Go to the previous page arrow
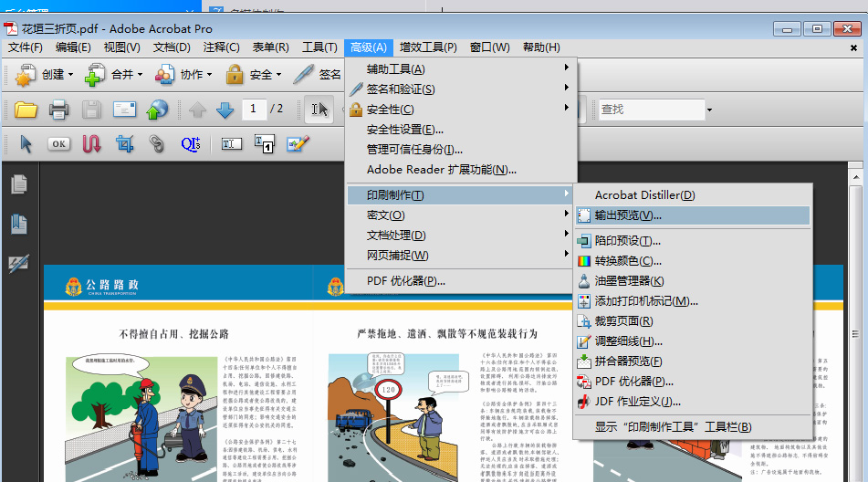 [x=198, y=110]
